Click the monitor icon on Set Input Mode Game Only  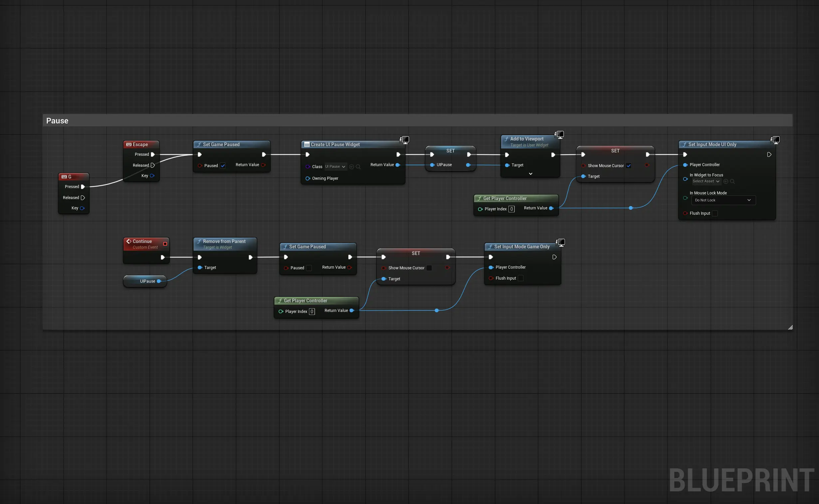tap(561, 242)
